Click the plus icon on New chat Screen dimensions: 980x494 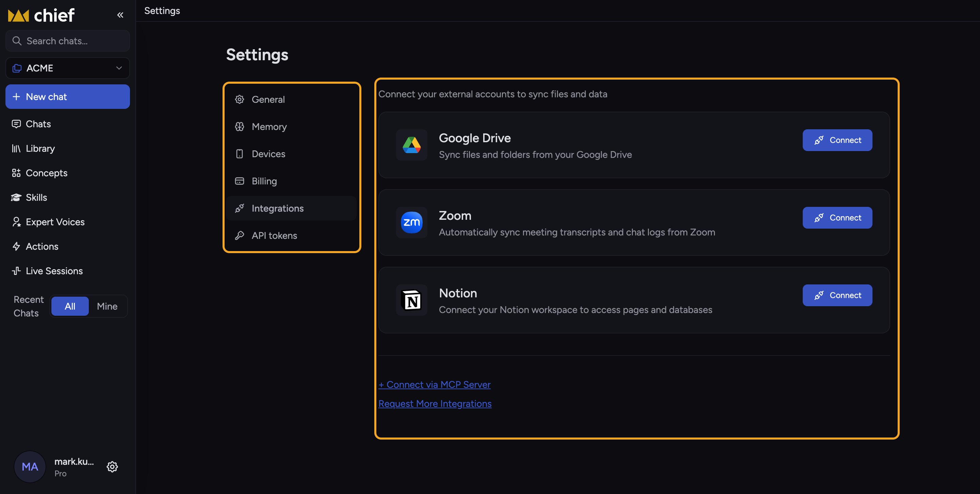(x=16, y=97)
